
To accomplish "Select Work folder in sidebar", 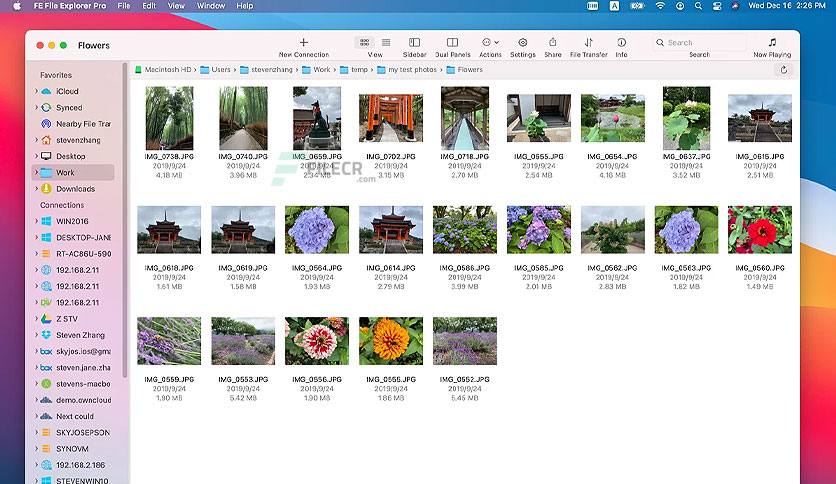I will pyautogui.click(x=74, y=173).
